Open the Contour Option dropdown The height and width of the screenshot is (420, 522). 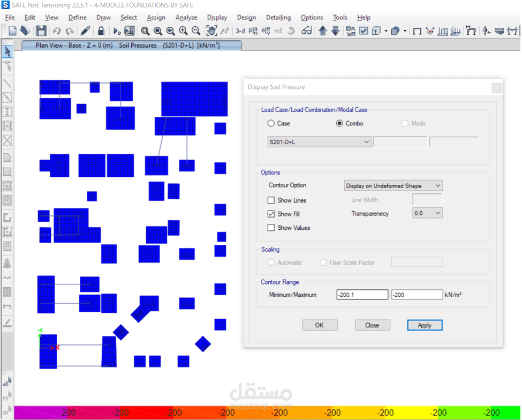(x=393, y=185)
